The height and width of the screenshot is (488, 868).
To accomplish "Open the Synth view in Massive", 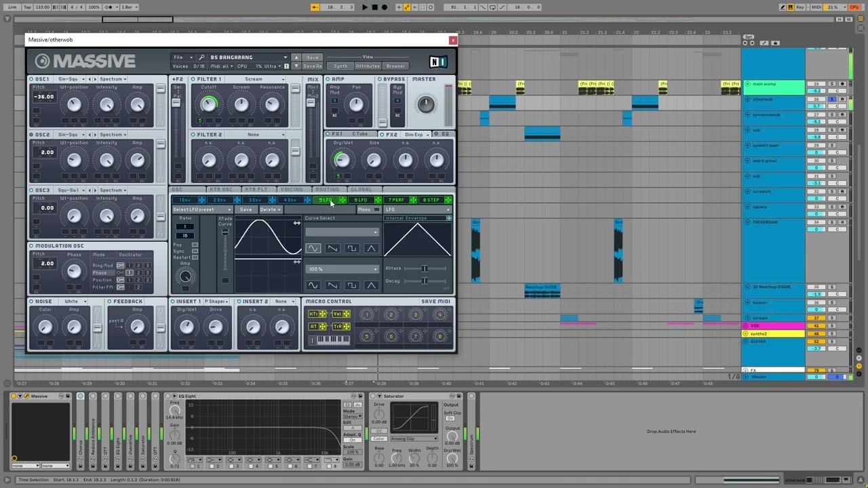I will (x=340, y=66).
